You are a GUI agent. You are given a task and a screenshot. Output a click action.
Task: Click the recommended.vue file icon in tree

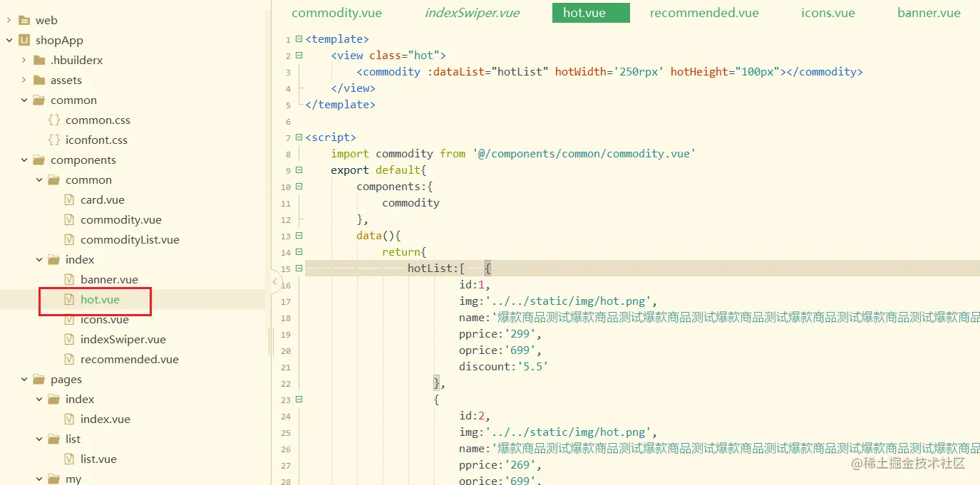[x=69, y=360]
